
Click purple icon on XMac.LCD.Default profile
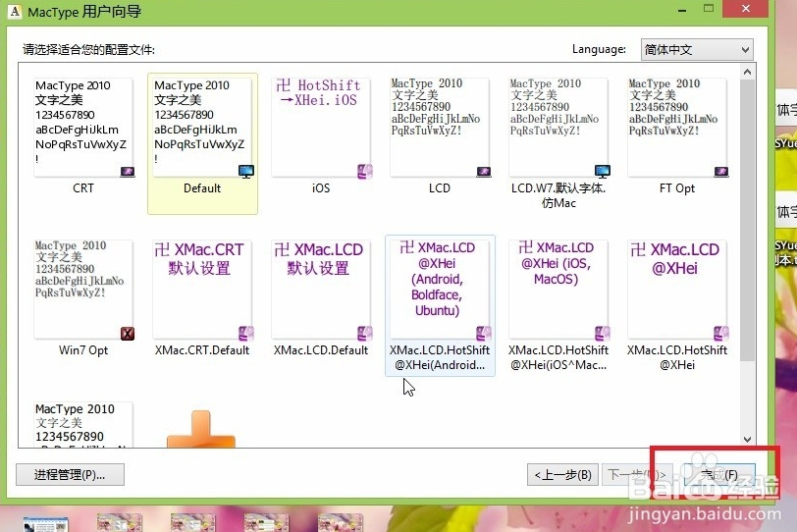[365, 334]
